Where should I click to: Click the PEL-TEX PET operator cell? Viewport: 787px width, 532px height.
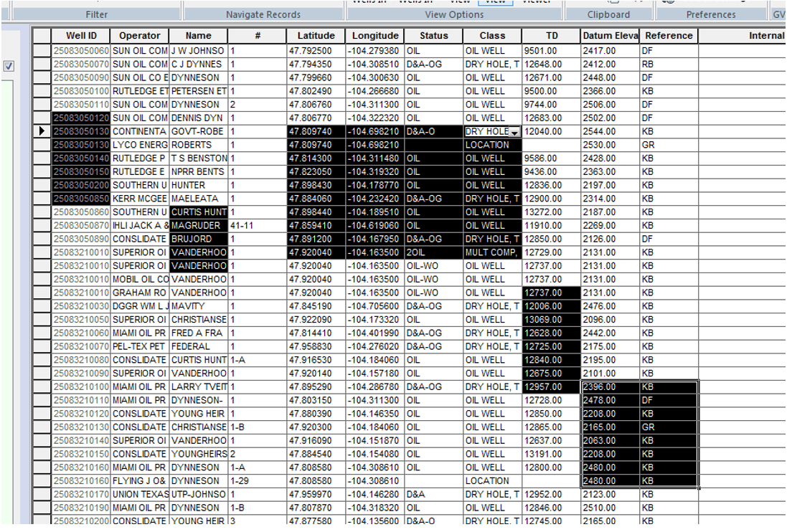tap(139, 346)
